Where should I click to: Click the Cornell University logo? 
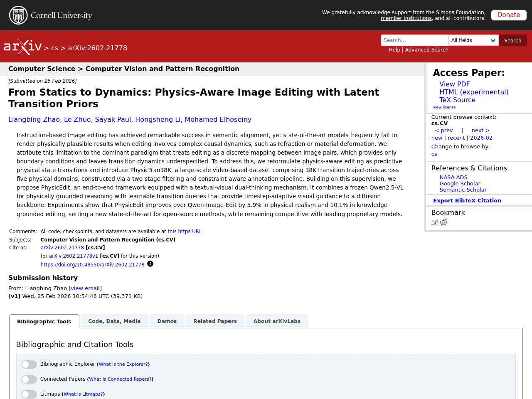pyautogui.click(x=50, y=15)
